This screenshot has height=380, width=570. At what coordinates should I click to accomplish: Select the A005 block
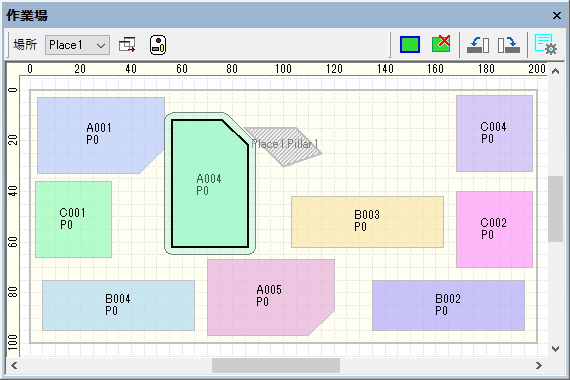(271, 297)
